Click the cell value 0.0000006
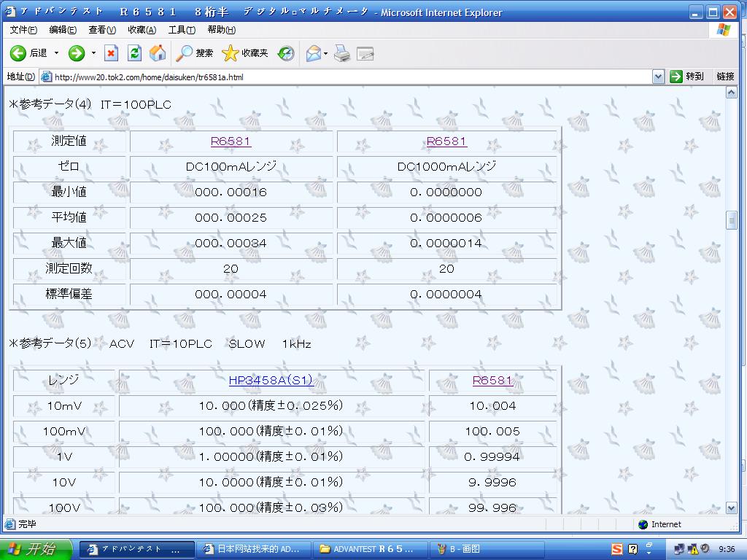747x560 pixels. pyautogui.click(x=446, y=217)
